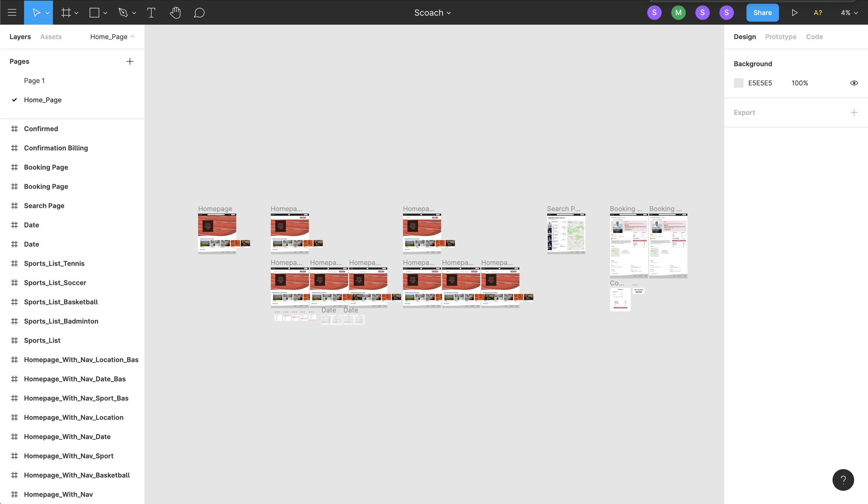Switch to the Prototype tab
The image size is (868, 504).
(x=780, y=37)
